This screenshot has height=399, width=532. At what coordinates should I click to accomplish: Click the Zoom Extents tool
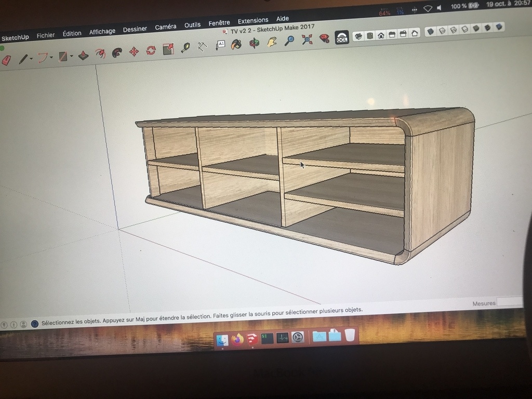click(307, 39)
